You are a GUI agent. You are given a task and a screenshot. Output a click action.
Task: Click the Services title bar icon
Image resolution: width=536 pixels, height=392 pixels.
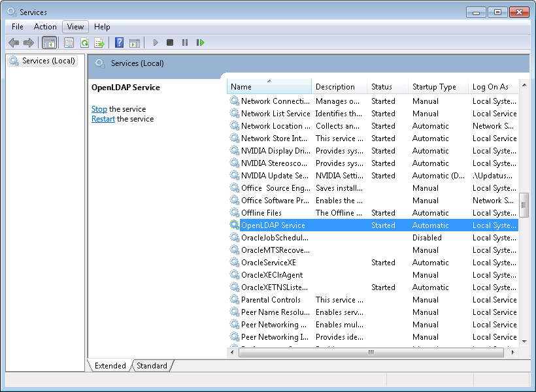pyautogui.click(x=12, y=12)
